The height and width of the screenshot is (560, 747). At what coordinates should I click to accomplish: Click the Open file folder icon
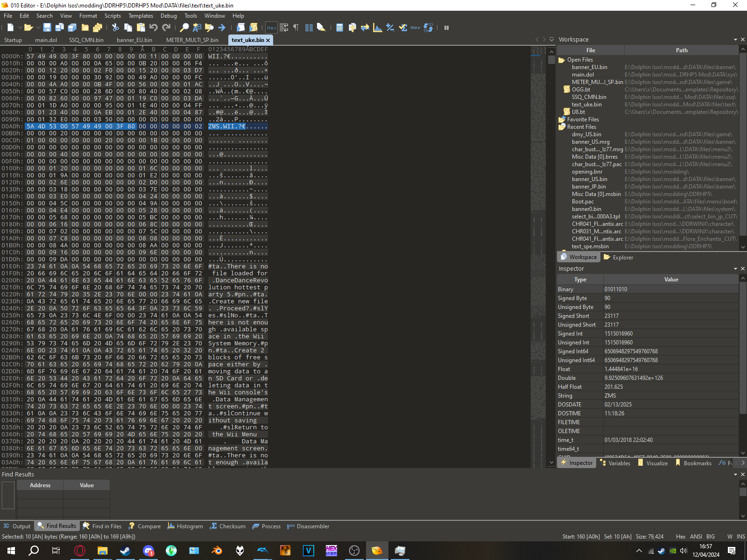coord(28,28)
